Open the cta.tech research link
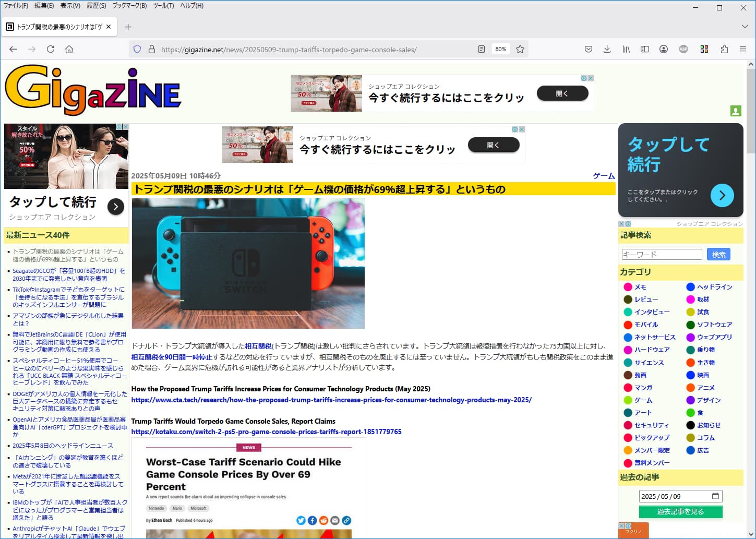 point(331,400)
